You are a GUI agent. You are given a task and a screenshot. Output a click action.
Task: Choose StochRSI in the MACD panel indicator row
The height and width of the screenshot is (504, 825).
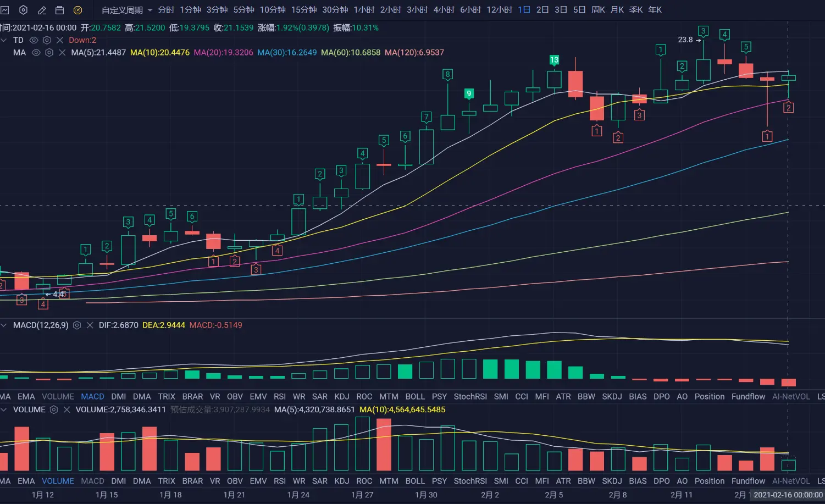(x=470, y=397)
